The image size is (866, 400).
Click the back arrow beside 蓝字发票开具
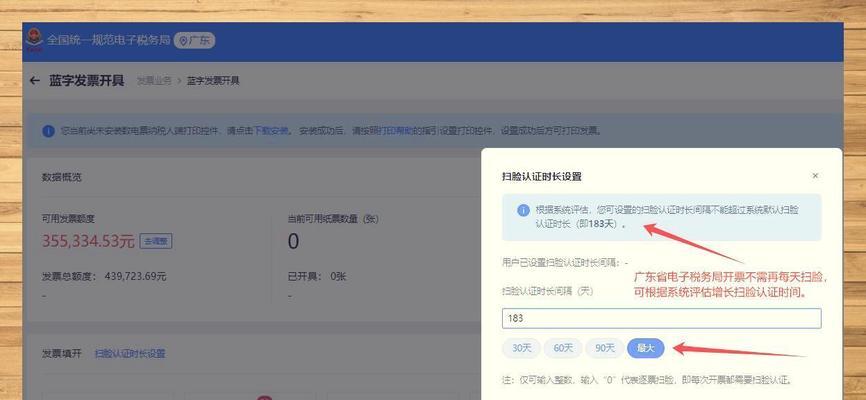pos(35,81)
